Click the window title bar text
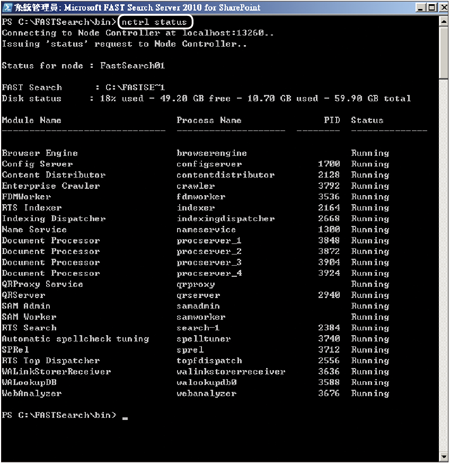 click(137, 7)
